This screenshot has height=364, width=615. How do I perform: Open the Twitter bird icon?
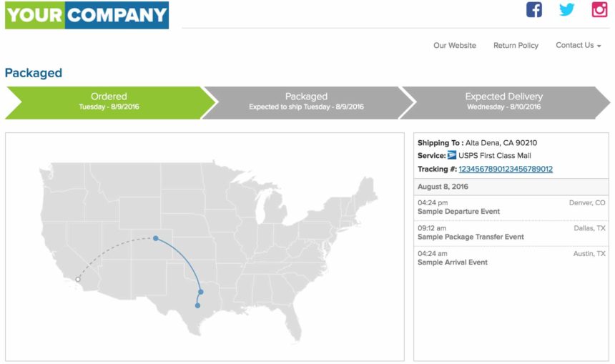(x=566, y=10)
